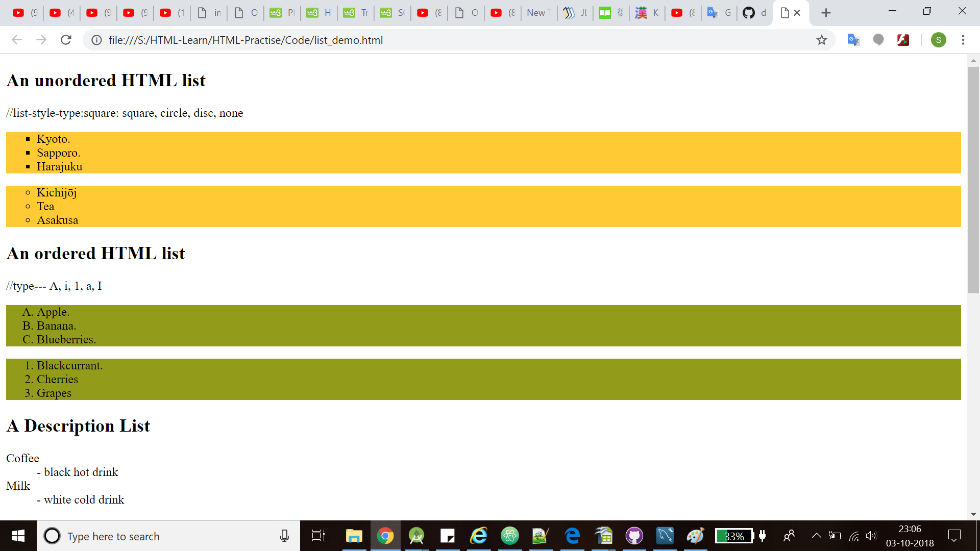
Task: Check the 33% battery indicator
Action: pyautogui.click(x=735, y=536)
